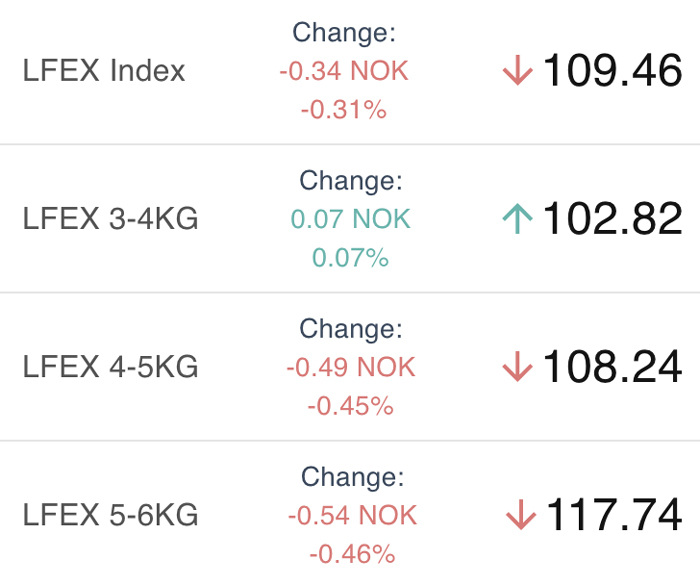Click the red down arrow beside 109.46

(x=517, y=70)
